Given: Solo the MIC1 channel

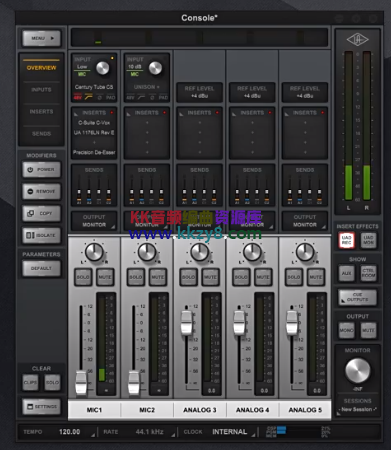Looking at the screenshot, I should (x=83, y=277).
